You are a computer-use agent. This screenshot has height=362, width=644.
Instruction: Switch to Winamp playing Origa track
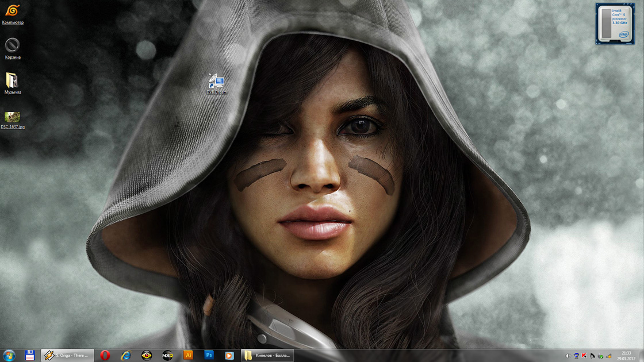pos(67,355)
